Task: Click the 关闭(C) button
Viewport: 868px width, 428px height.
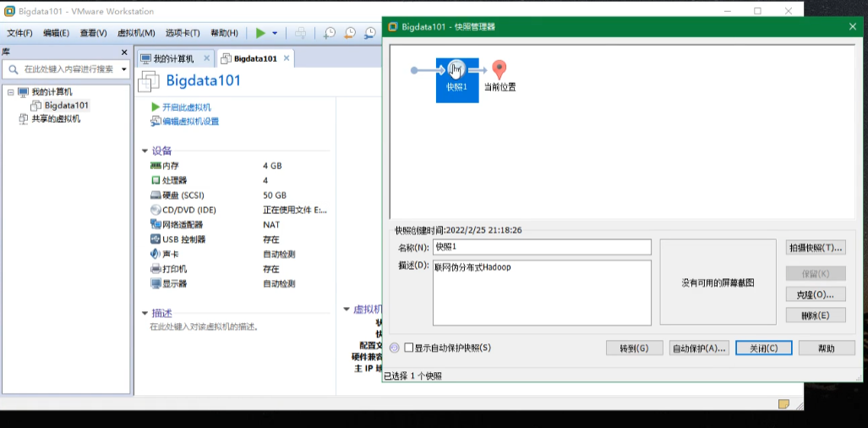Action: pyautogui.click(x=764, y=348)
